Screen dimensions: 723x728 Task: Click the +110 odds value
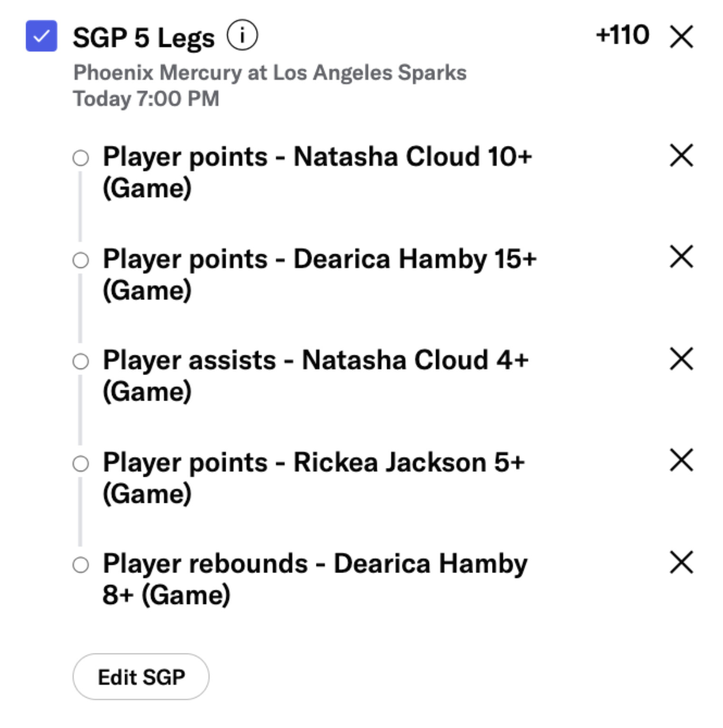(622, 35)
